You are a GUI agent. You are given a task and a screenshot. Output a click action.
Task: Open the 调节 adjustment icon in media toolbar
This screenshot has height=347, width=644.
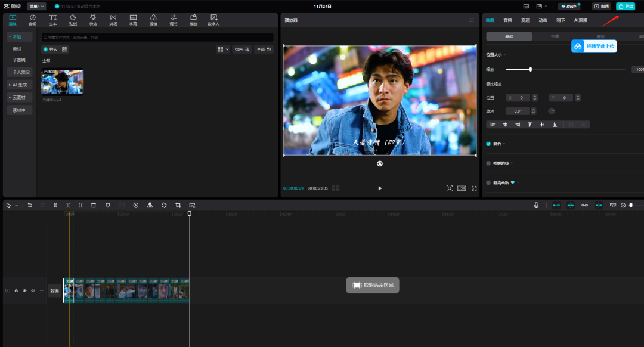point(174,20)
